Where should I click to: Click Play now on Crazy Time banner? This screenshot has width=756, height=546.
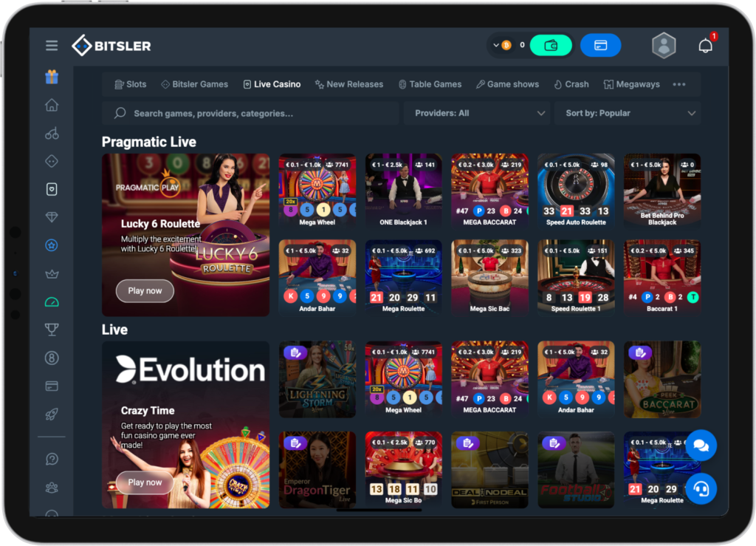[x=145, y=482]
